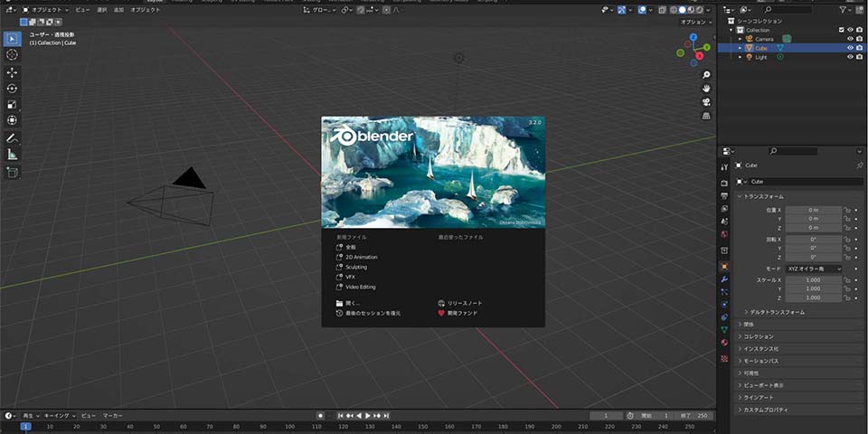868x434 pixels.
Task: Open the View Layer properties tab icon
Action: [724, 209]
